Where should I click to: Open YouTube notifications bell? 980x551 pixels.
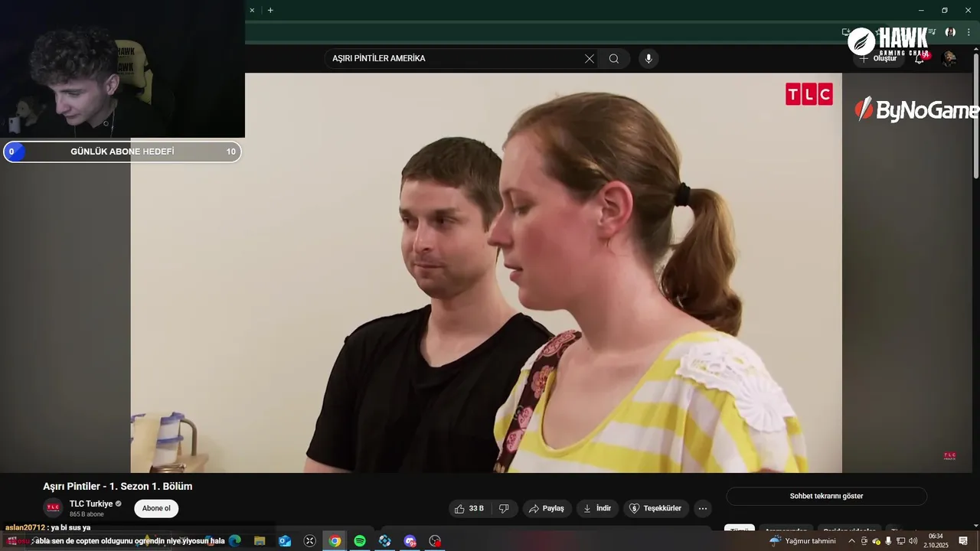click(x=920, y=58)
